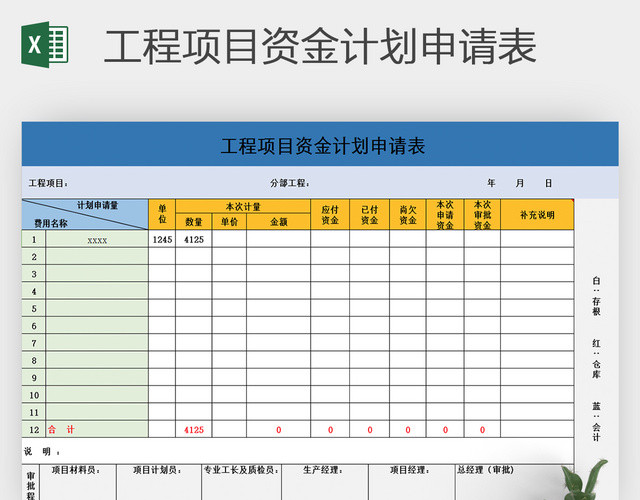Screen dimensions: 640x500
Task: Click the vertical 白:存根 side note
Action: click(596, 296)
